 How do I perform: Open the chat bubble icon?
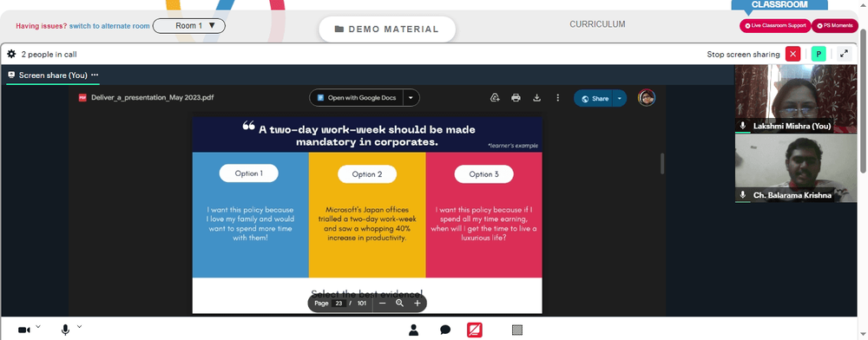coord(445,330)
